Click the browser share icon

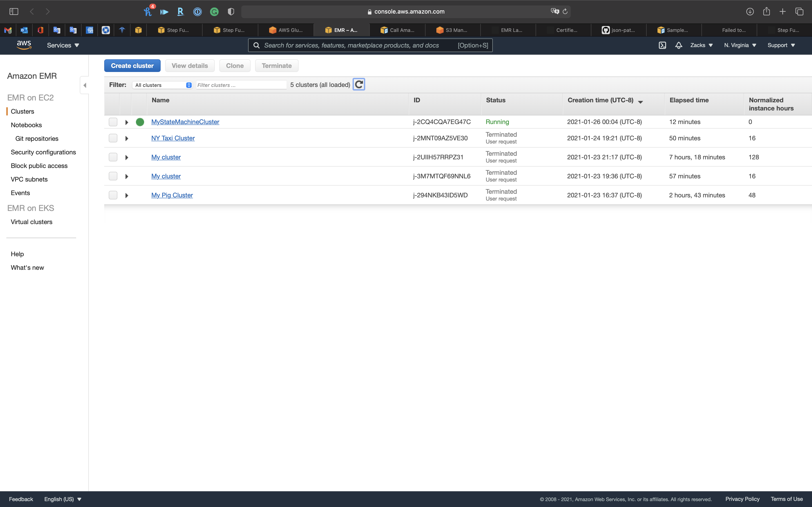click(x=766, y=11)
